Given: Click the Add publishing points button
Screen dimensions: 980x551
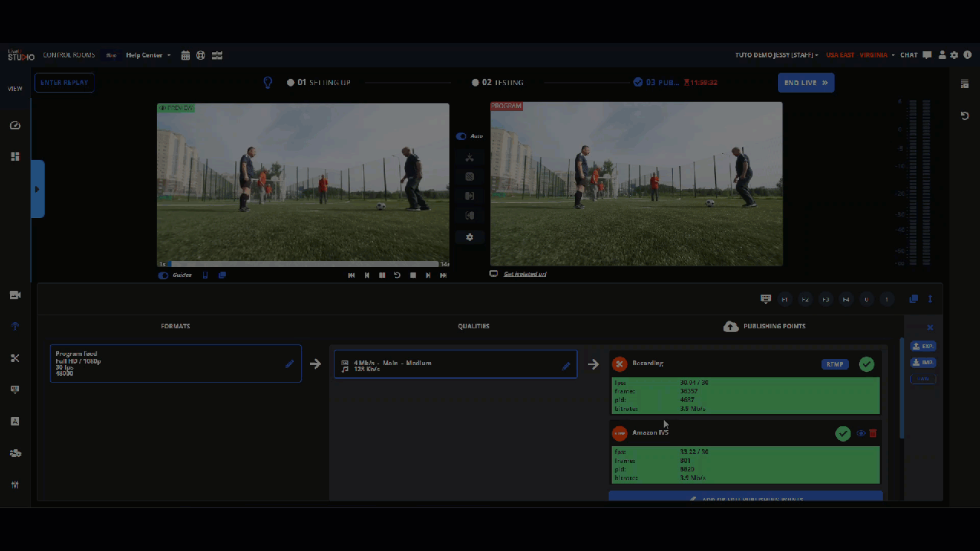Looking at the screenshot, I should coord(746,497).
